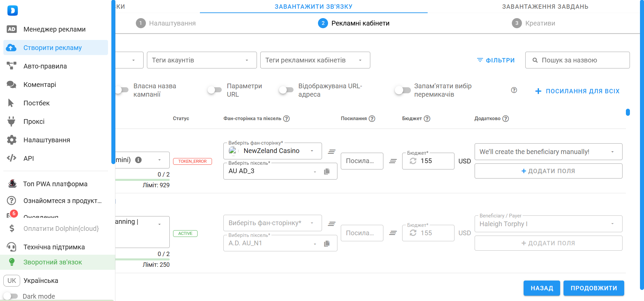Click help icon beside Додатково column header
Screen dimensions: 644x301
[x=506, y=118]
